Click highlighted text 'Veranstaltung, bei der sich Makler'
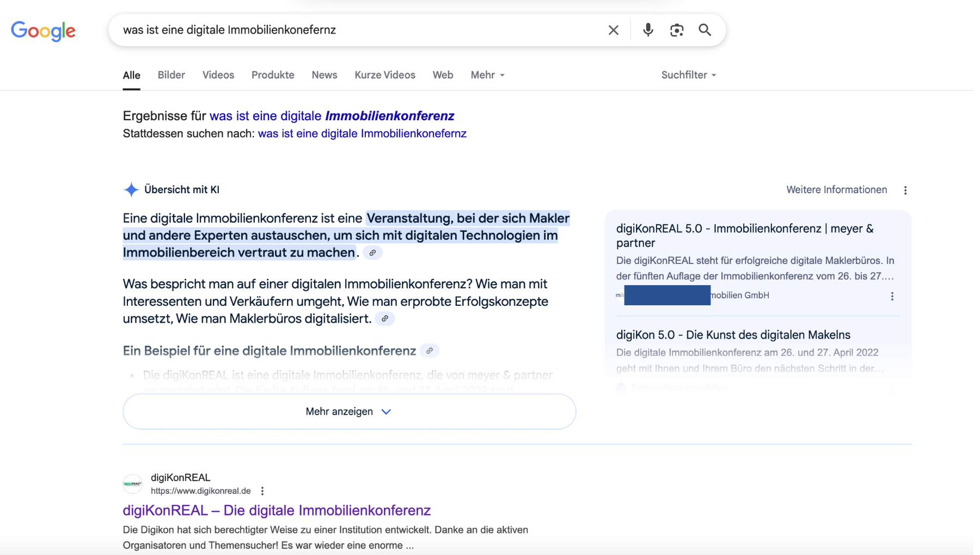The image size is (980, 555). [x=468, y=218]
